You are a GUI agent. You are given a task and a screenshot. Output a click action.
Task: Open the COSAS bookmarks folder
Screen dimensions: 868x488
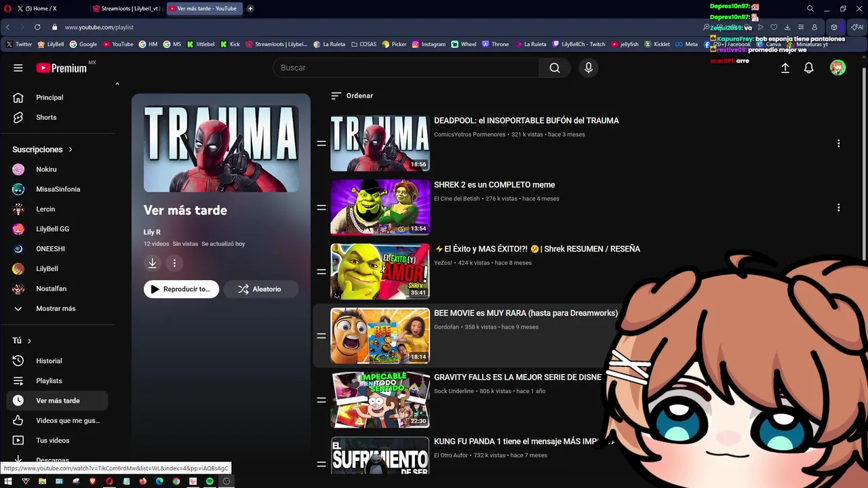363,44
